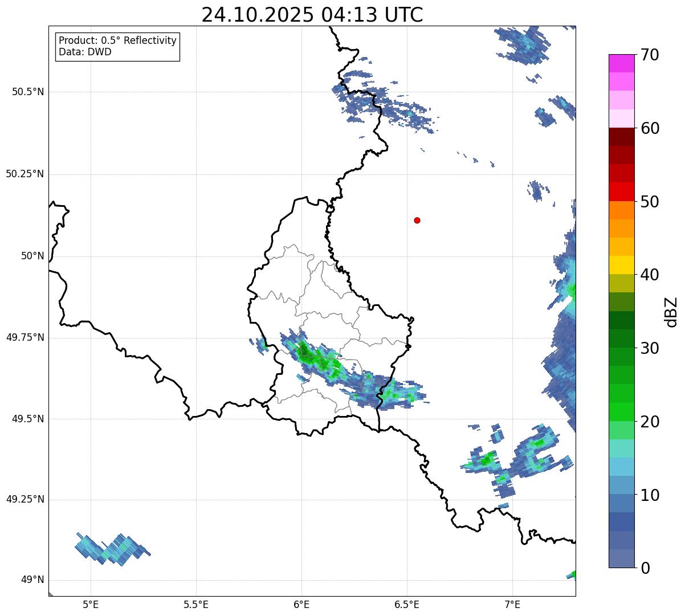Click the Data: DWD label
The image size is (685, 616).
coord(85,52)
